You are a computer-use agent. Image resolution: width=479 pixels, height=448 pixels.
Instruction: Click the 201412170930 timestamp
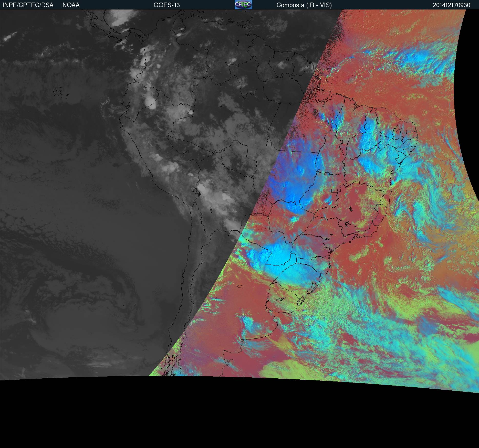click(x=452, y=5)
